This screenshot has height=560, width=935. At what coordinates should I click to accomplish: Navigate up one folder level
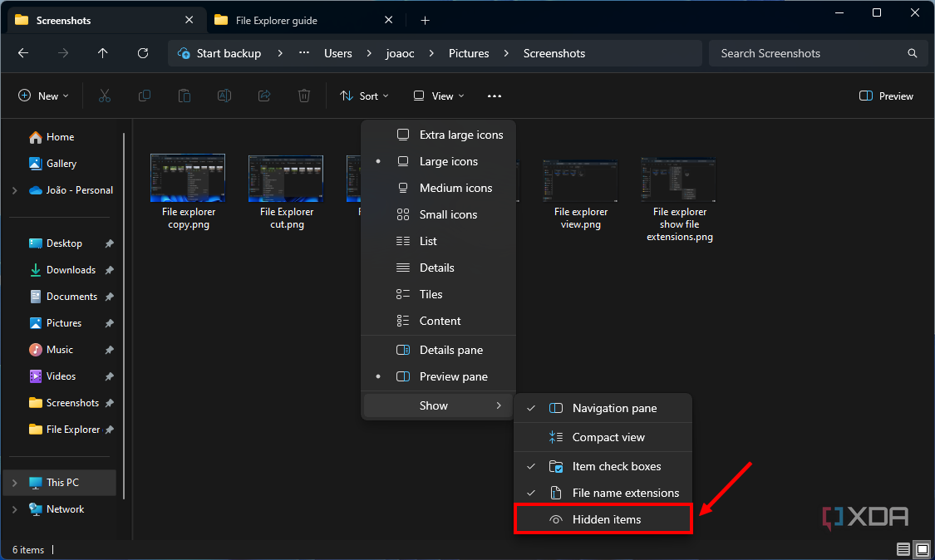point(102,53)
